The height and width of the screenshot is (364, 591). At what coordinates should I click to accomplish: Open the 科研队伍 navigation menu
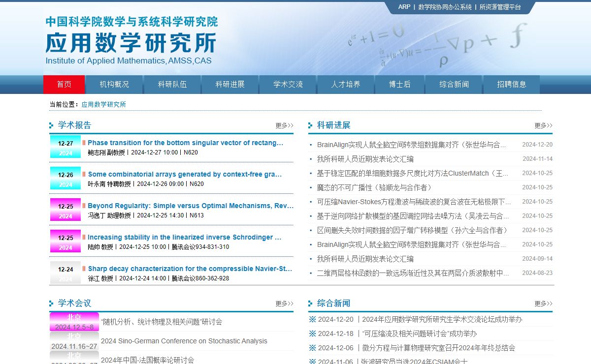pyautogui.click(x=172, y=84)
